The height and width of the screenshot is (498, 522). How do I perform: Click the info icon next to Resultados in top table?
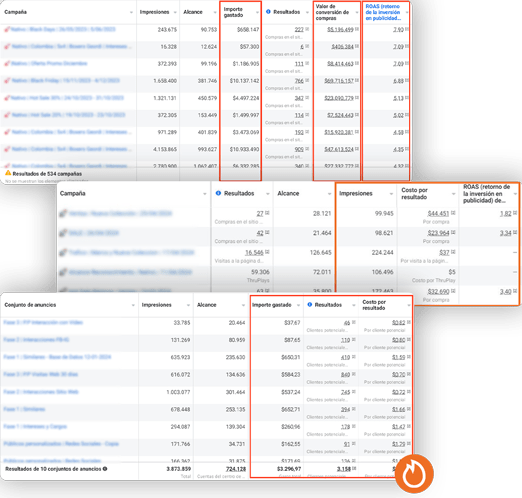(x=268, y=12)
